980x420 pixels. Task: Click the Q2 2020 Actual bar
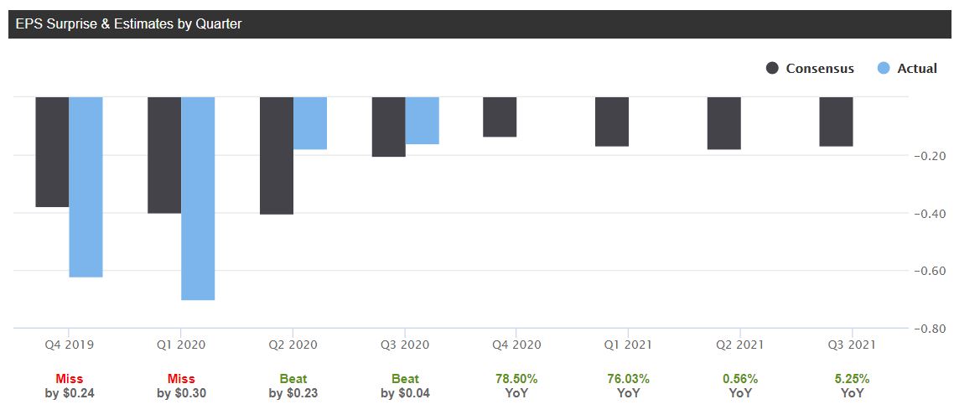tap(310, 123)
